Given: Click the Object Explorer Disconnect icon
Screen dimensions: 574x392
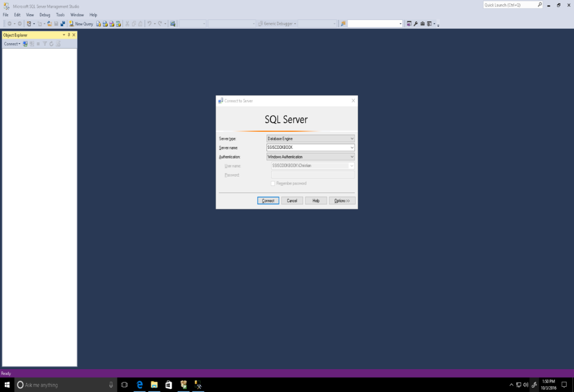Looking at the screenshot, I should click(x=32, y=44).
